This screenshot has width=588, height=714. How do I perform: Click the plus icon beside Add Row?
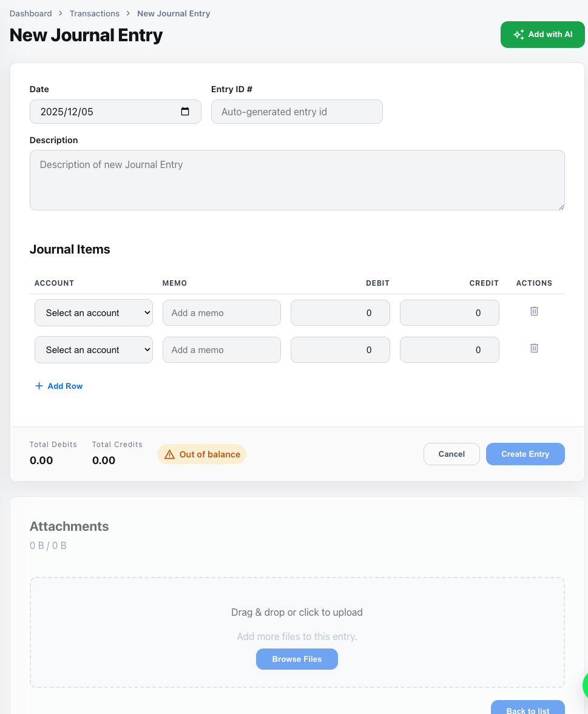[39, 386]
